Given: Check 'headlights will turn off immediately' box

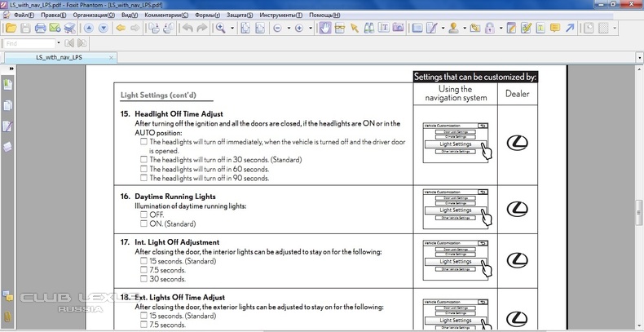Looking at the screenshot, I should (x=143, y=142).
